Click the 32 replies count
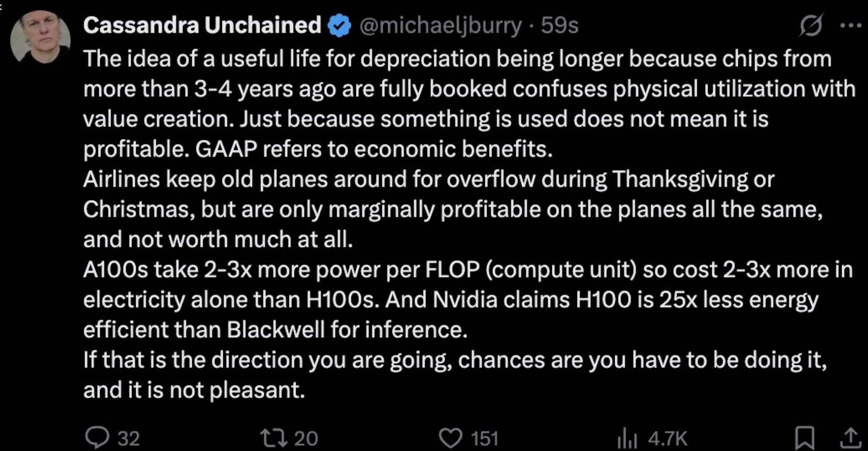Screen dimensions: 868x451 tap(128, 438)
